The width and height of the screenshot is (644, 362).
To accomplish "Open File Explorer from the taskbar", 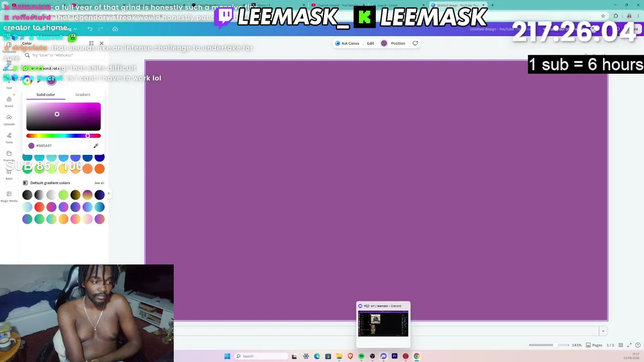I will [339, 356].
